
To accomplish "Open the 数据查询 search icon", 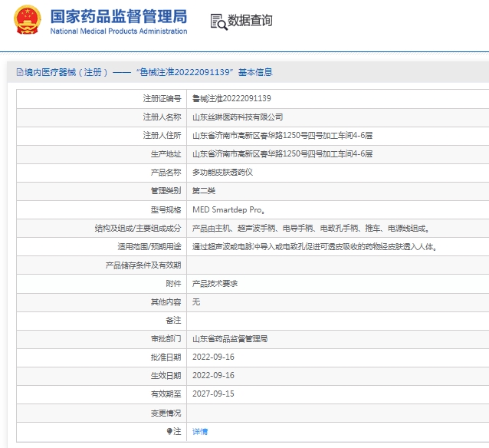I will click(x=219, y=21).
